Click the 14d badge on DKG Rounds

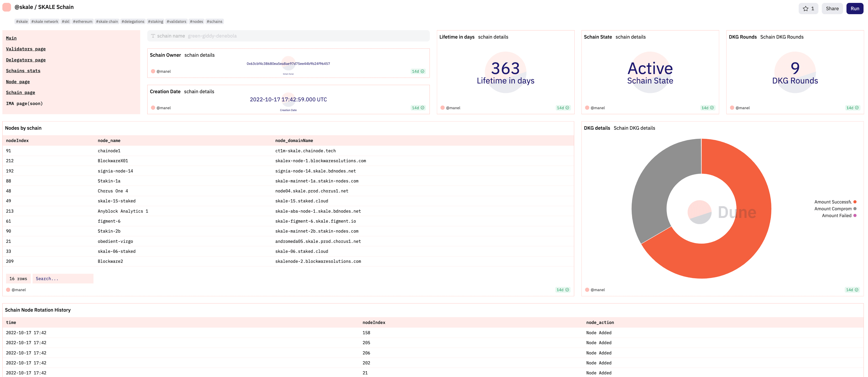click(x=852, y=108)
